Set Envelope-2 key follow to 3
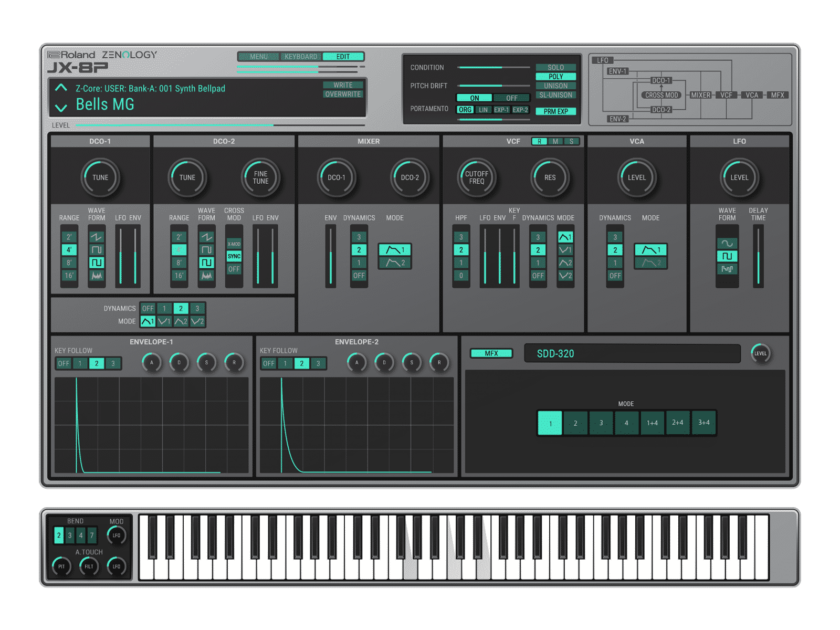The width and height of the screenshot is (840, 630). click(318, 363)
